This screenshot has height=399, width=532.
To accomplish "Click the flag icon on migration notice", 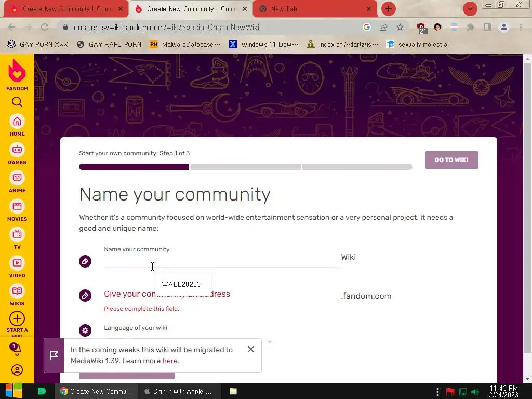I will click(54, 355).
